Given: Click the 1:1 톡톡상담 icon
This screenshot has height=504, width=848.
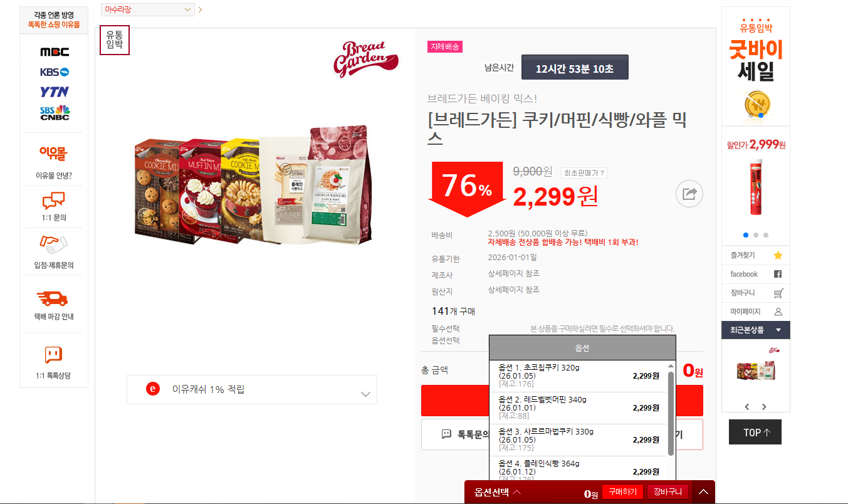Looking at the screenshot, I should 54,355.
